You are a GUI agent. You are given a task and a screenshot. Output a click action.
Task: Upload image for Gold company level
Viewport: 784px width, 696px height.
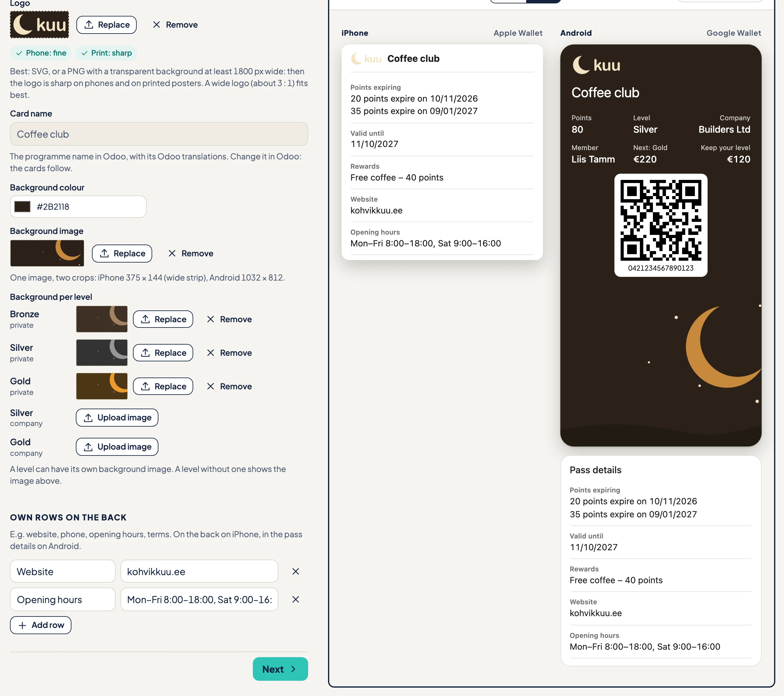click(117, 446)
